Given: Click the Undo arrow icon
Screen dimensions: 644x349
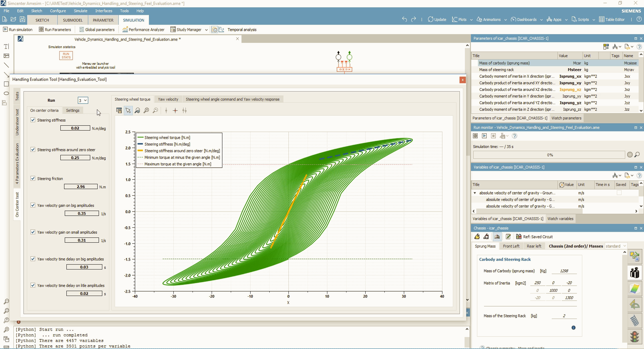Looking at the screenshot, I should pyautogui.click(x=405, y=19).
